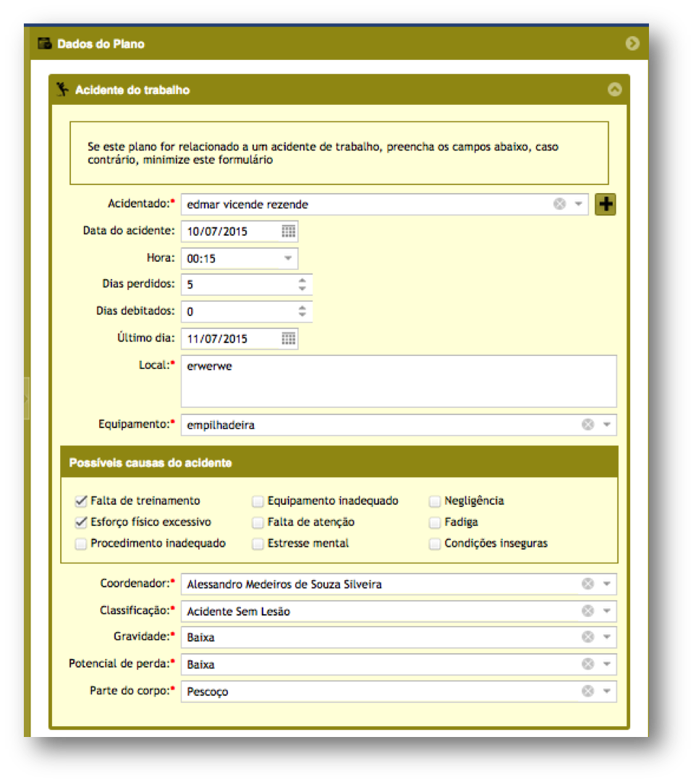Viewport: 696px width, 784px height.
Task: Decrease Dias perdidos value
Action: [302, 288]
